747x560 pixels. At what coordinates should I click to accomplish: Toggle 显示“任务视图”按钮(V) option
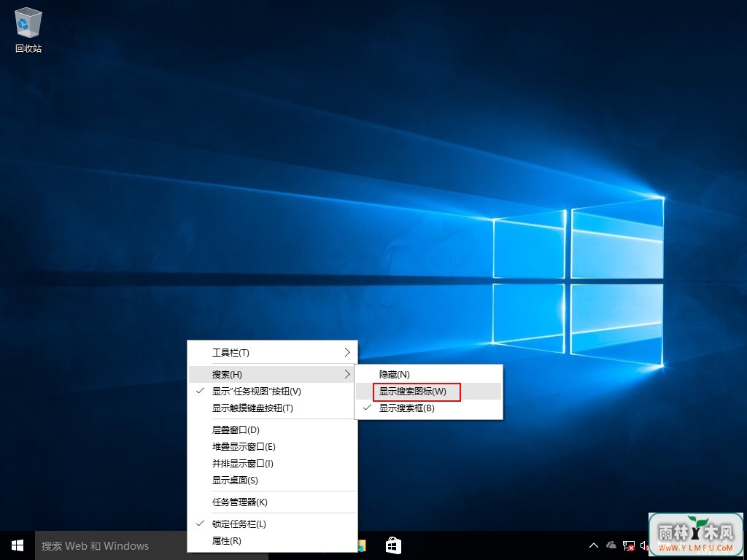[273, 392]
